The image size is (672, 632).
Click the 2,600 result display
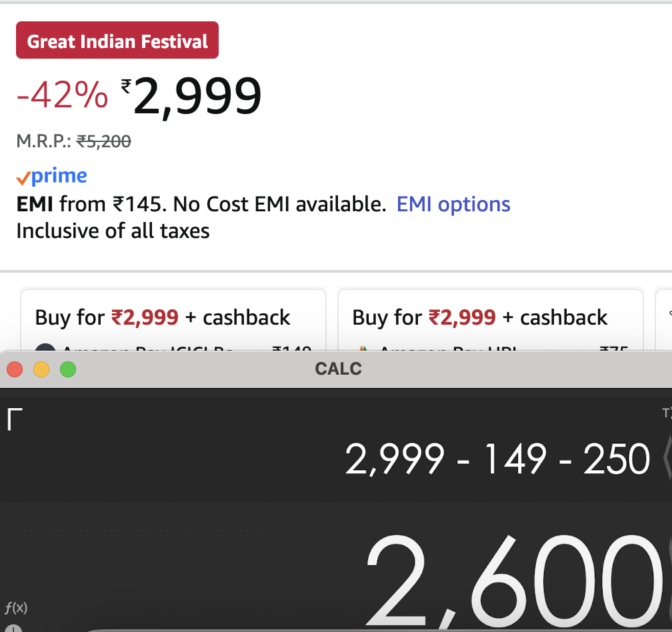[513, 579]
